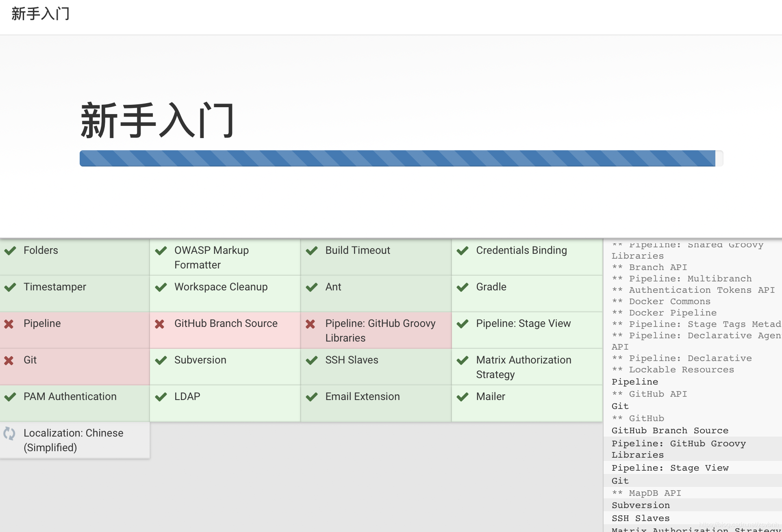The image size is (782, 532).
Task: Click Pipeline: Stage View in the install log
Action: tap(670, 468)
